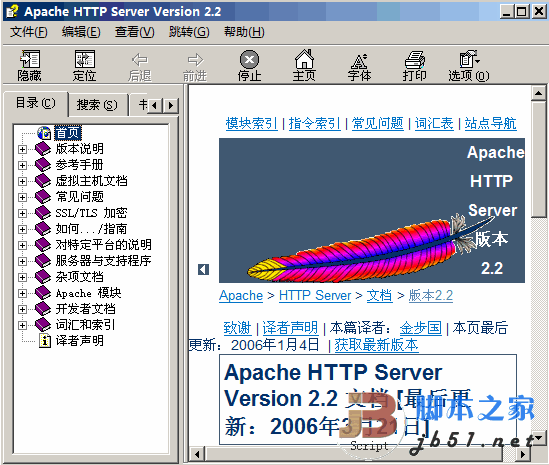Image resolution: width=549 pixels, height=465 pixels.
Task: Click the Hide (隐藏) toolbar icon
Action: click(29, 59)
